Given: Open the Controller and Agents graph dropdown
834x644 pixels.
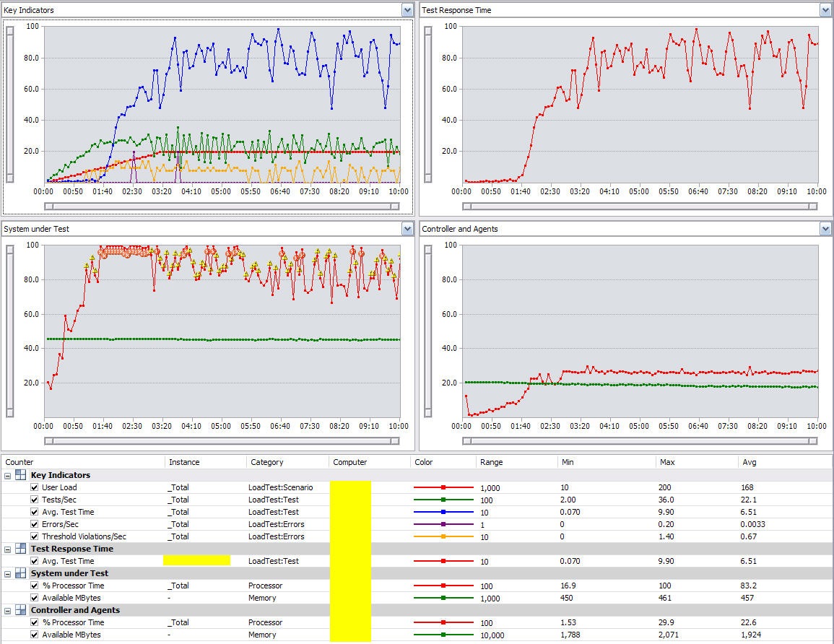Looking at the screenshot, I should tap(825, 229).
